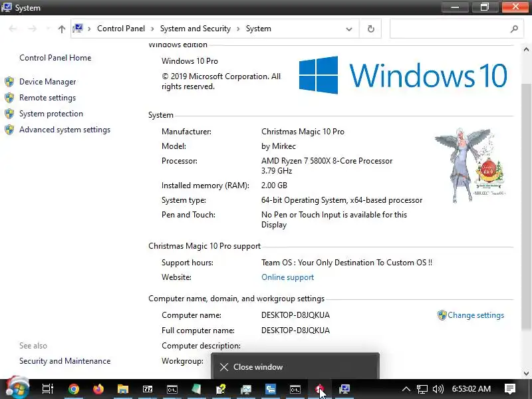Click the shield icon beside Remote settings
Screen dimensions: 532x399
9,98
